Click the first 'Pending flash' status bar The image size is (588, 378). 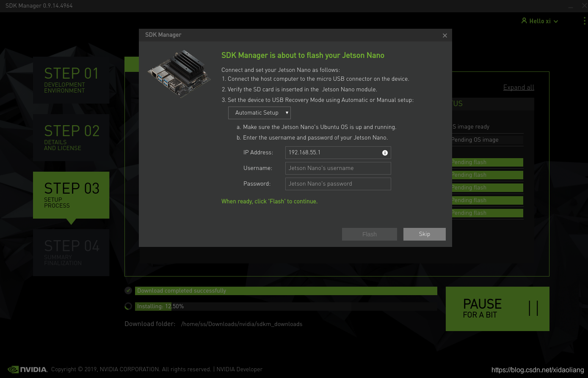click(487, 162)
